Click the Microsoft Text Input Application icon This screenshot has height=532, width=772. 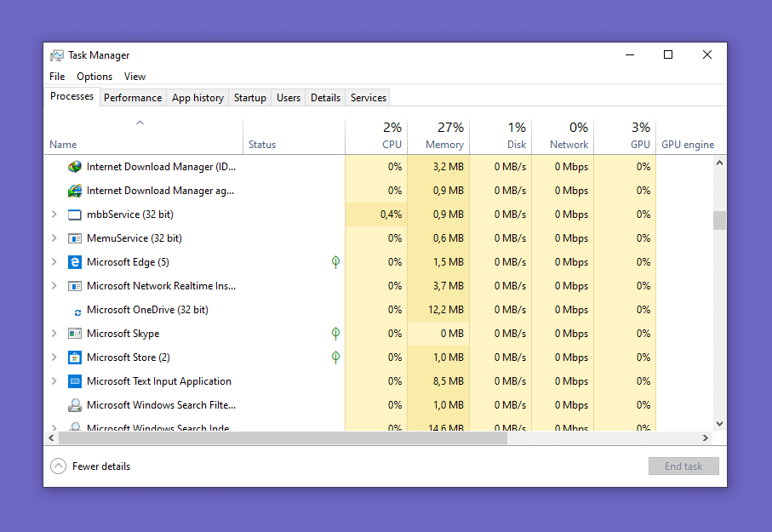click(x=75, y=381)
